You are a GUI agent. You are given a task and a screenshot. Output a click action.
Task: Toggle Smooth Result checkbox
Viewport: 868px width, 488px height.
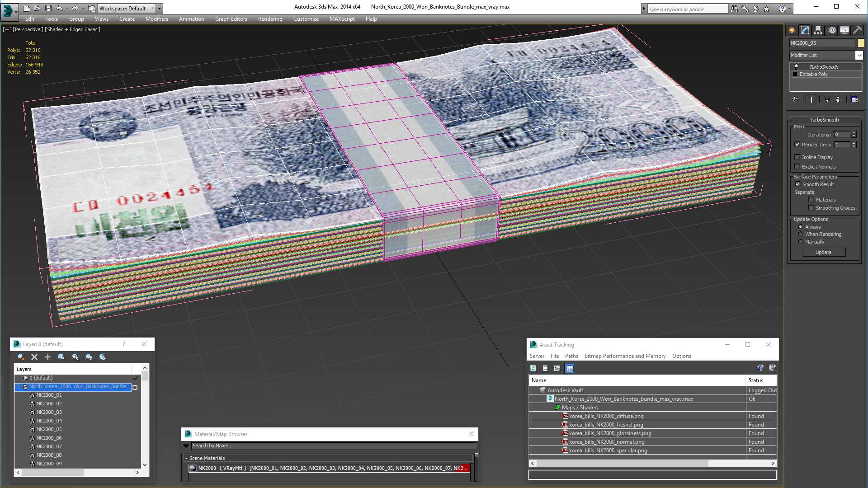tap(798, 184)
